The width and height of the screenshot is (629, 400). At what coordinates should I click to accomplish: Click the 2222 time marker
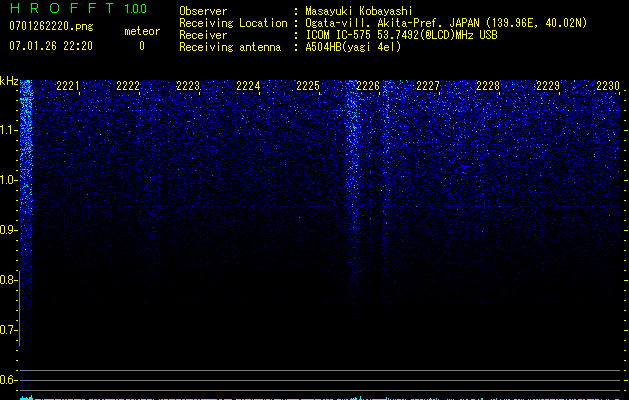coord(128,85)
